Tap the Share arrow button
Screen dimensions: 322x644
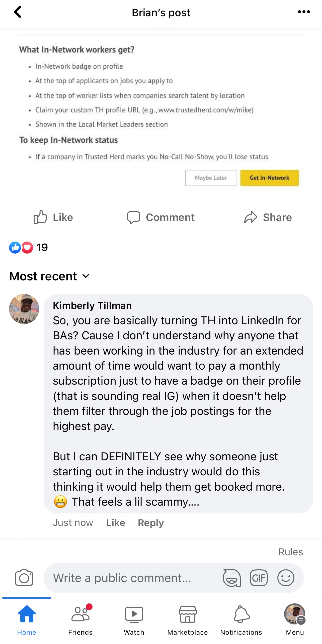coord(268,217)
